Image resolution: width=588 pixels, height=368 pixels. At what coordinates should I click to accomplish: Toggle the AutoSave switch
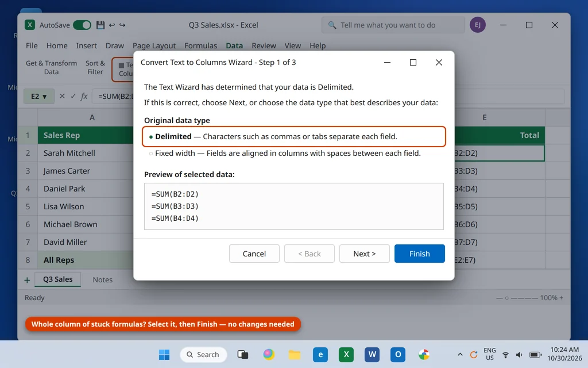click(82, 25)
